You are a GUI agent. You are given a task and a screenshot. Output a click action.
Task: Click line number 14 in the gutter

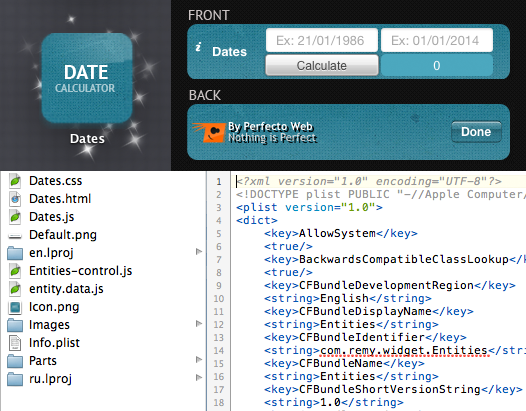click(219, 351)
